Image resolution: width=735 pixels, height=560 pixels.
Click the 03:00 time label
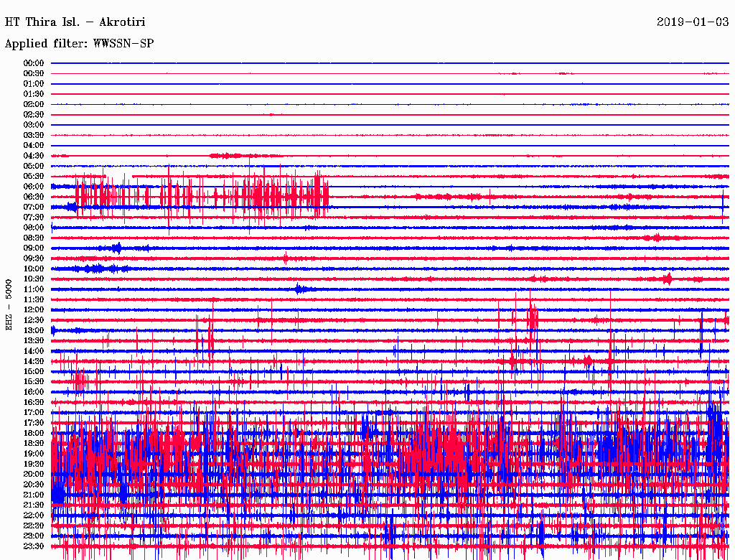(34, 125)
